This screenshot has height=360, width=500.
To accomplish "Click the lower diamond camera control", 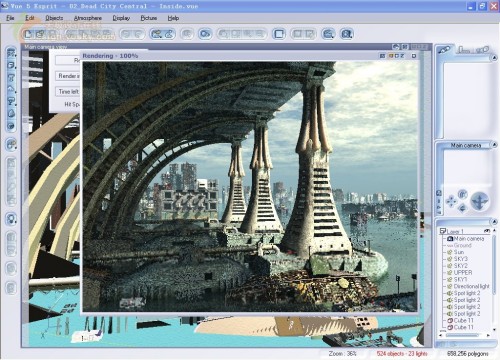I will tap(462, 209).
